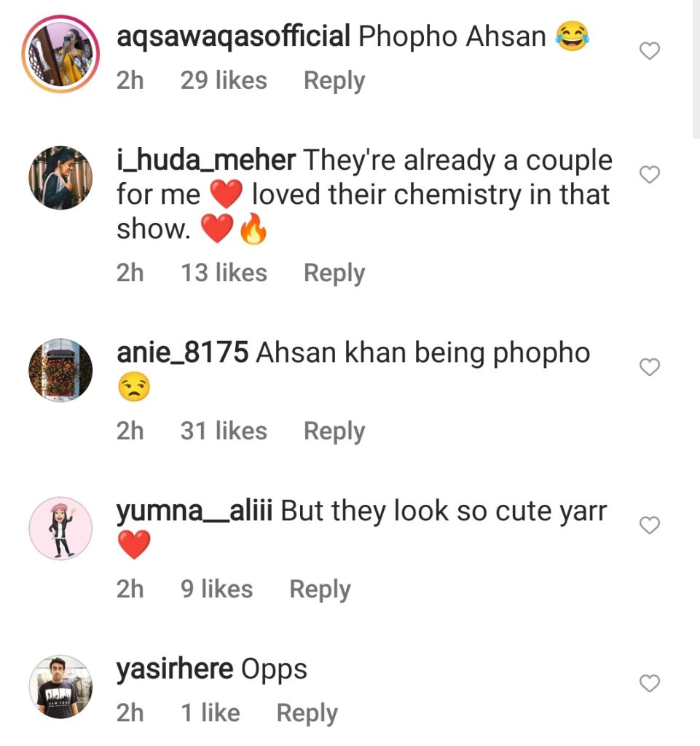Tap heart on i_huda_meher's comment
The width and height of the screenshot is (700, 746).
pyautogui.click(x=650, y=175)
